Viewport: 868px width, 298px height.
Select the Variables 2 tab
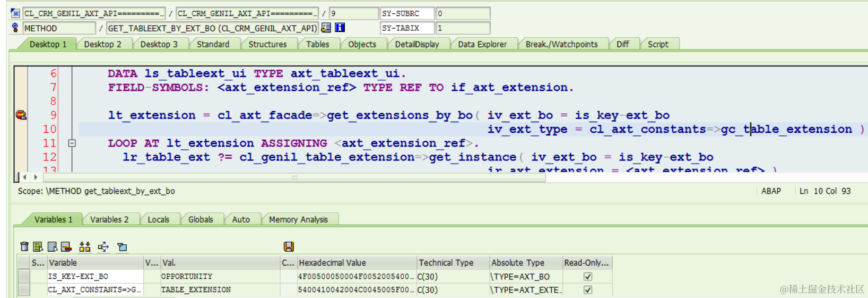click(x=109, y=219)
